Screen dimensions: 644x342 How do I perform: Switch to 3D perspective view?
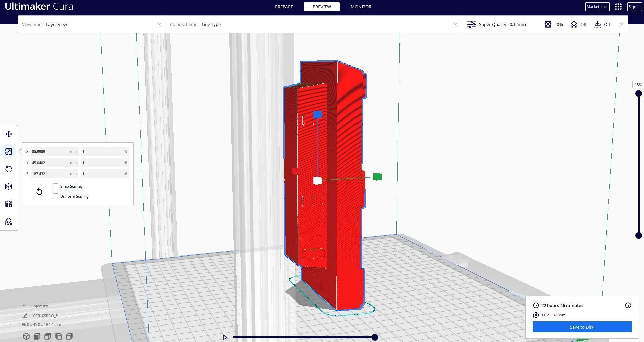pos(26,336)
